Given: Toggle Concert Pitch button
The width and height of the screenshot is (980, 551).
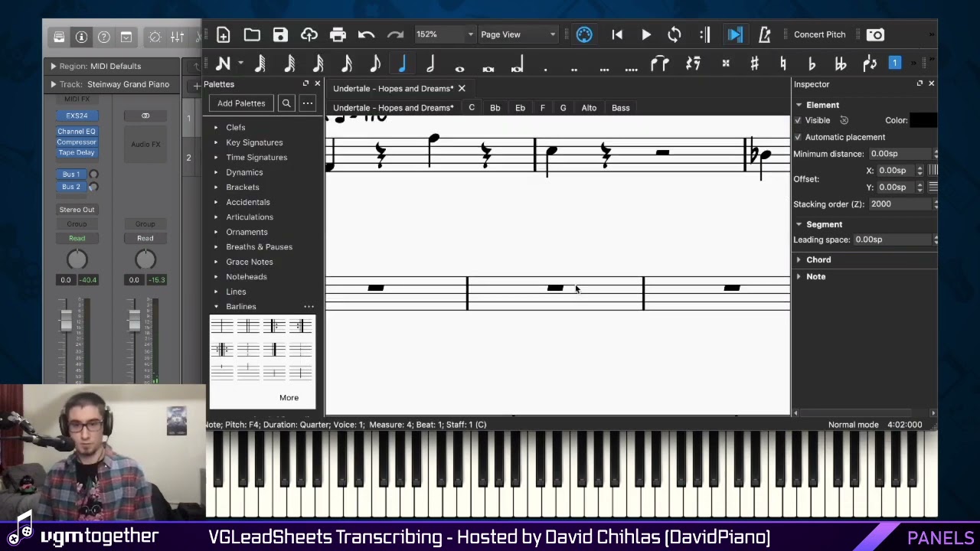Looking at the screenshot, I should pyautogui.click(x=819, y=34).
